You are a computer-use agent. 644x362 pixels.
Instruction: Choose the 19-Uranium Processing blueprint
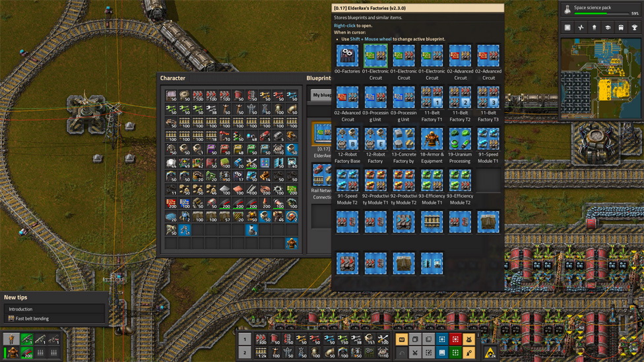point(460,138)
